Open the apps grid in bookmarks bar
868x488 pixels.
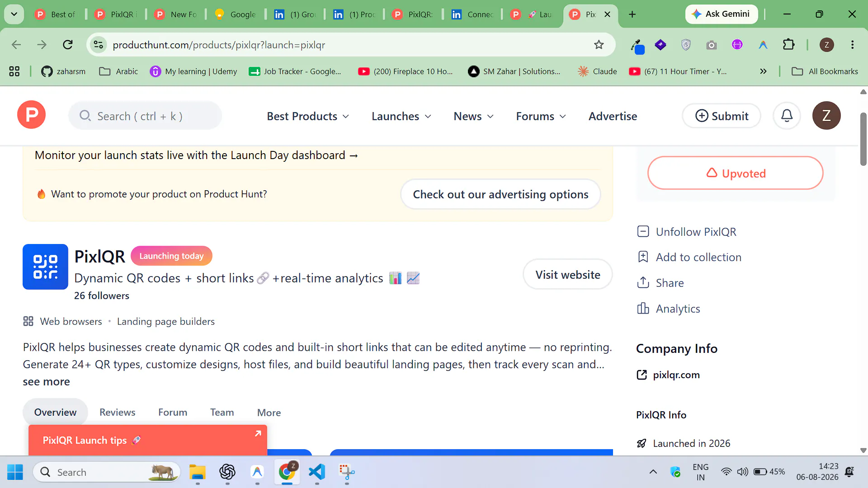pos(14,71)
